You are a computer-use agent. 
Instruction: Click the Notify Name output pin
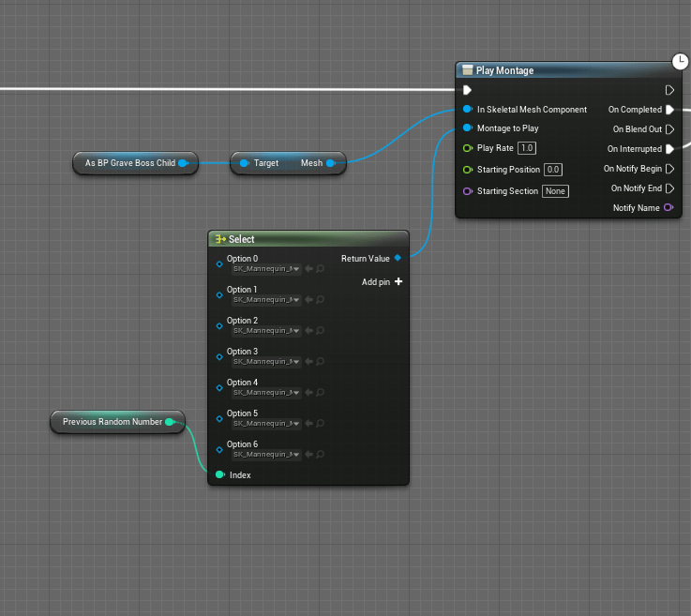coord(668,207)
